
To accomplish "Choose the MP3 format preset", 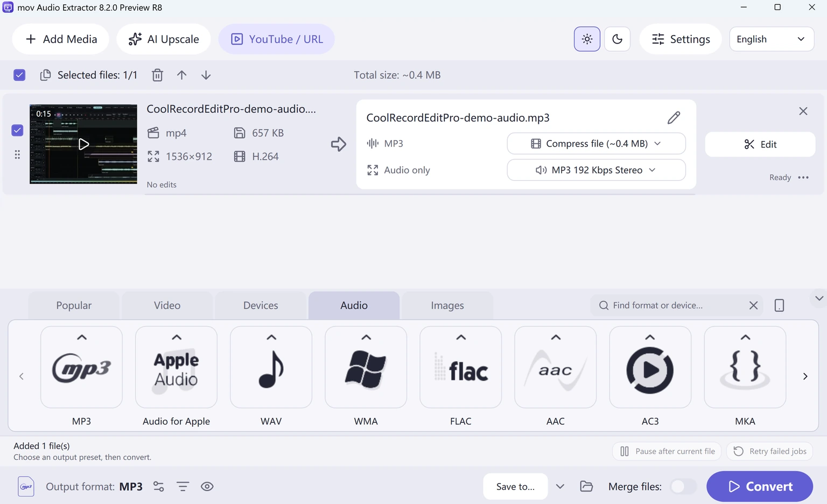I will tap(81, 367).
